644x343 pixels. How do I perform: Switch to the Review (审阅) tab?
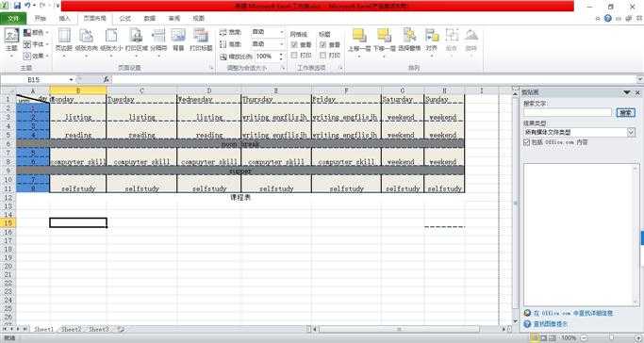(x=174, y=19)
